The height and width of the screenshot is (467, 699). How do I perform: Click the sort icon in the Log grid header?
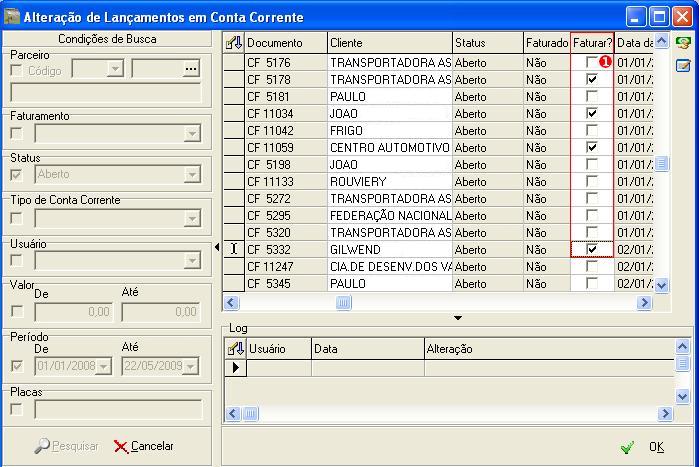click(x=236, y=349)
